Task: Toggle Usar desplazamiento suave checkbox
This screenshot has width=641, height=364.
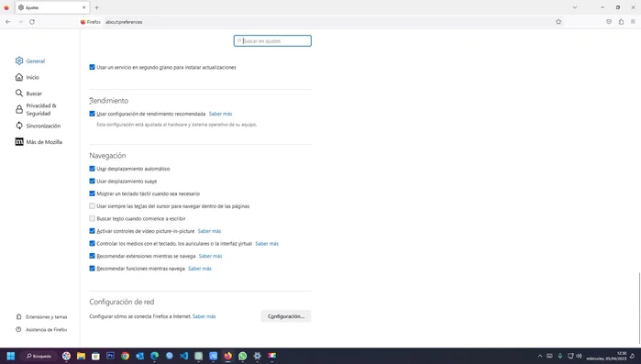Action: coord(92,181)
